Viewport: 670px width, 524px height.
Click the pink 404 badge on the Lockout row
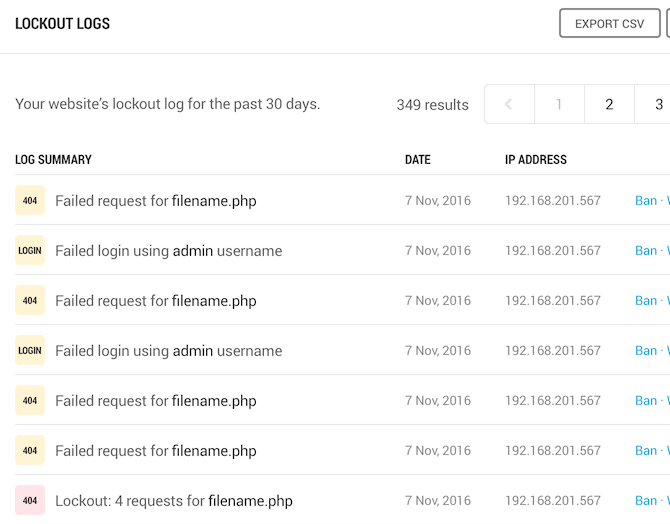click(30, 500)
